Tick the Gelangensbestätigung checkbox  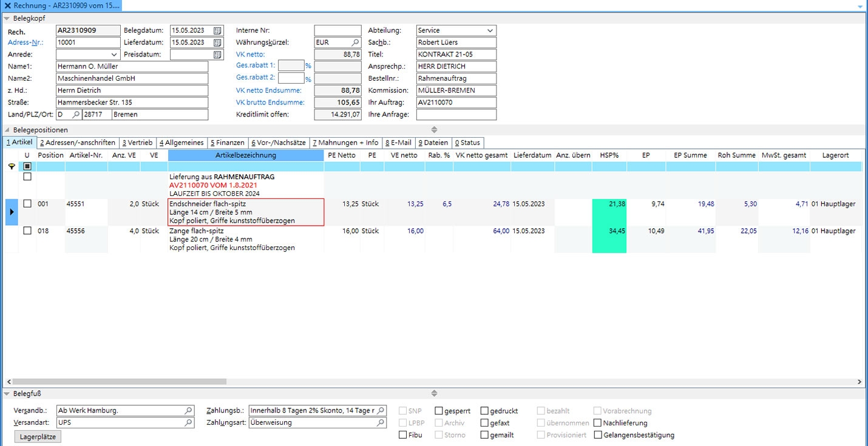click(598, 435)
